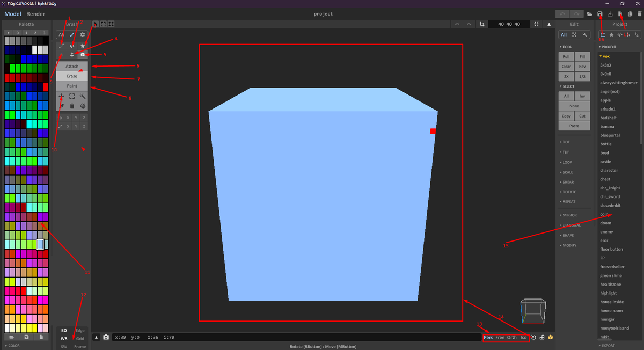Toggle BO border display option
The width and height of the screenshot is (644, 350).
[x=64, y=331]
